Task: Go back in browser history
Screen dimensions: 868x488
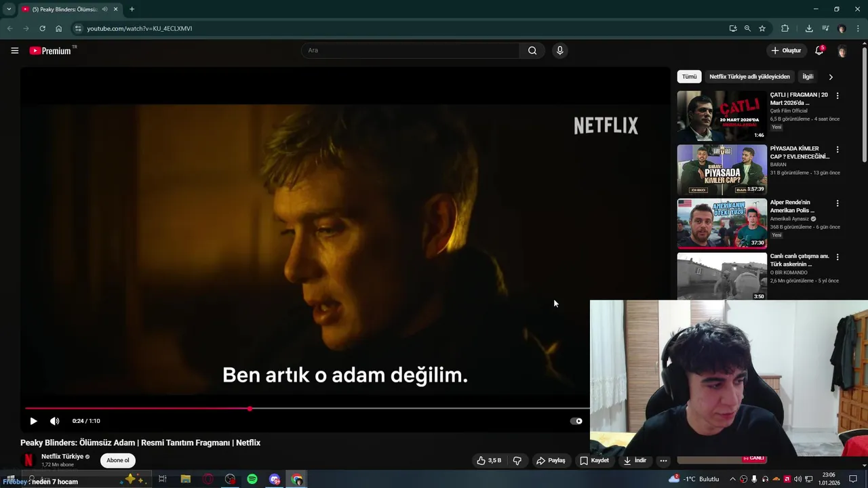Action: pos(9,28)
